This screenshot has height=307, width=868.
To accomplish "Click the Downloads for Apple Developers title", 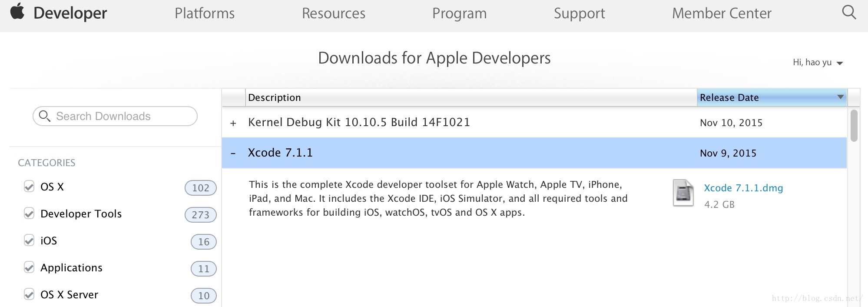I will point(434,58).
